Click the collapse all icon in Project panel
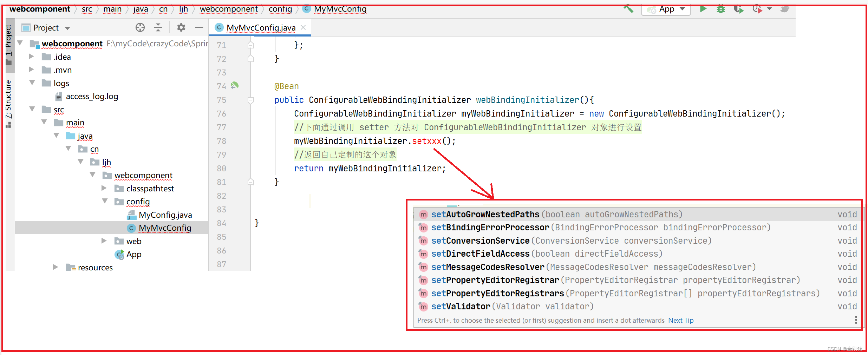Screen dimensions: 868x355 pos(158,27)
